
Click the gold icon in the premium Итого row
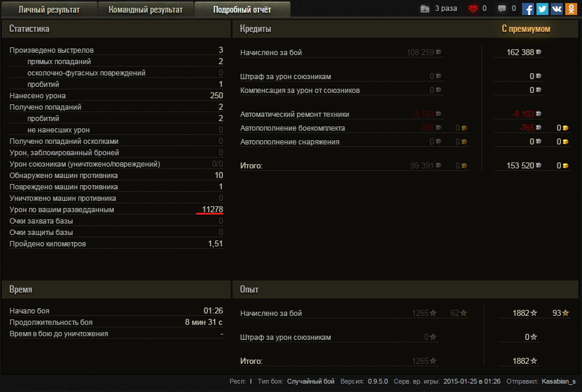[x=566, y=165]
